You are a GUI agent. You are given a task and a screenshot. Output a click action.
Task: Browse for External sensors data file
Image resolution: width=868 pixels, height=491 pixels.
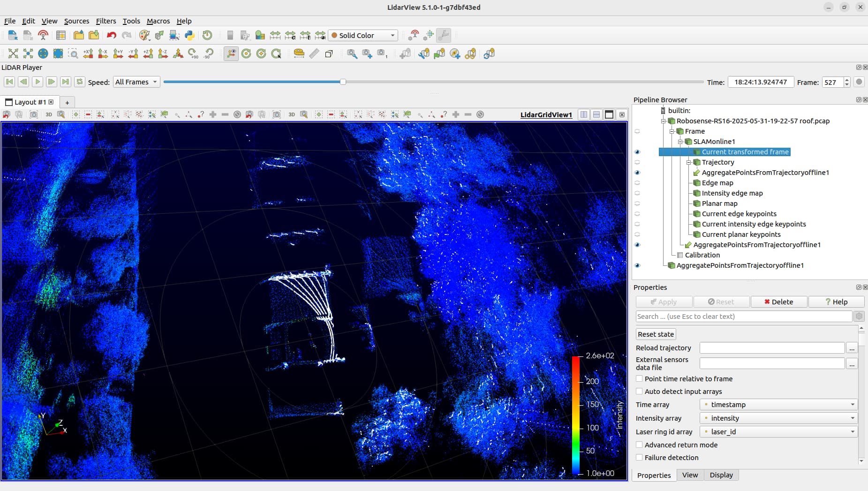click(852, 363)
